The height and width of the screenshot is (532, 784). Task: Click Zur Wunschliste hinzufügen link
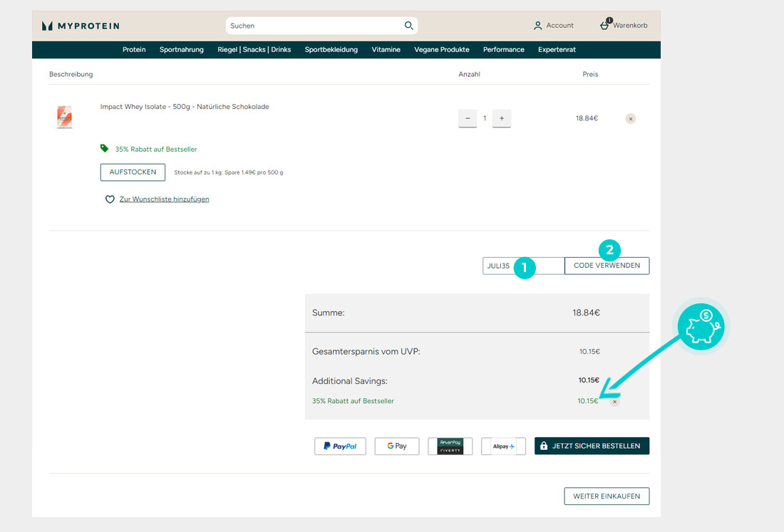[164, 199]
